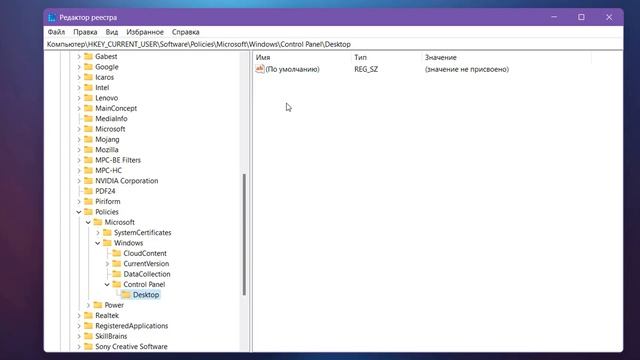Open the Файл menu

coord(56,32)
